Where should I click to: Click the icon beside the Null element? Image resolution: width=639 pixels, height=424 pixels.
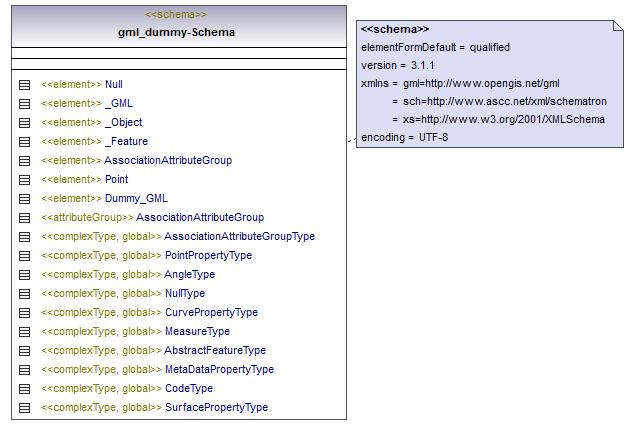pos(25,85)
